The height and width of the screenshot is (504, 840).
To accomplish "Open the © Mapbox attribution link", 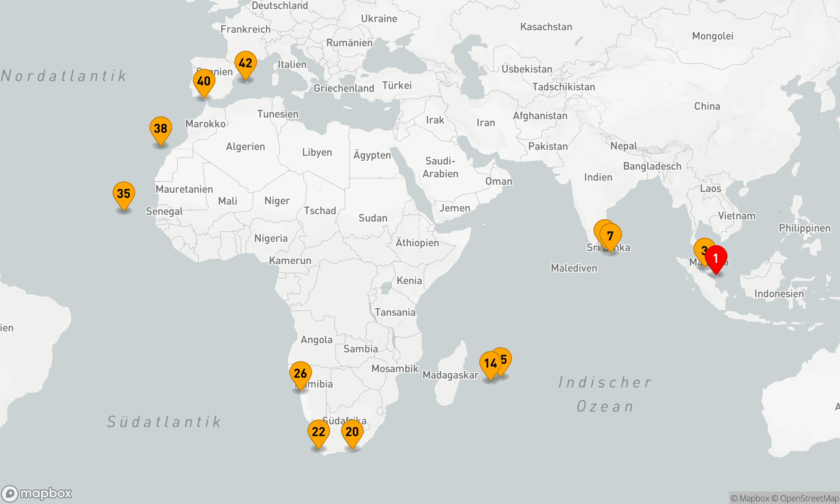I will pos(750,499).
